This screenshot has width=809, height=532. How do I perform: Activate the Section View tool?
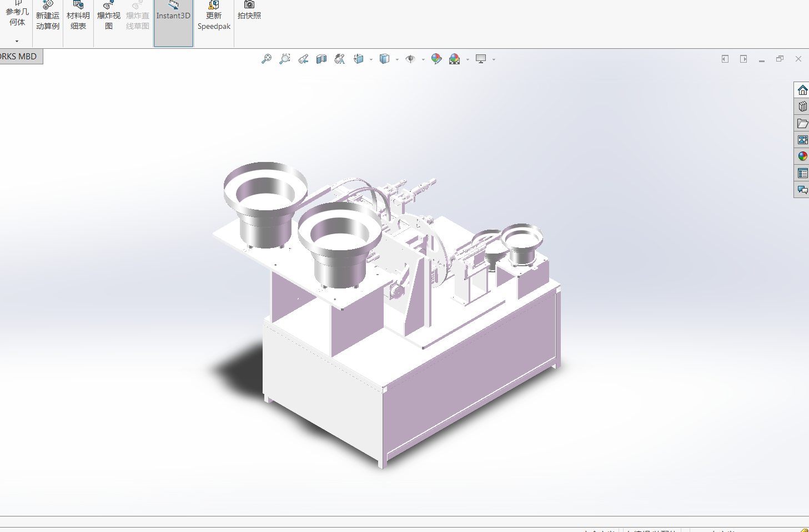[x=321, y=59]
